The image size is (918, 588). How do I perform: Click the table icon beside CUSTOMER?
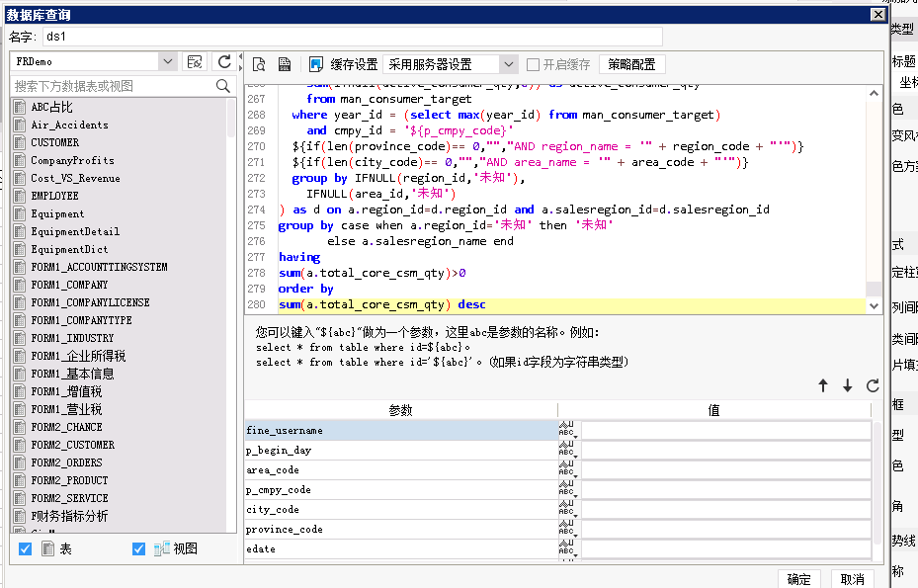[20, 142]
